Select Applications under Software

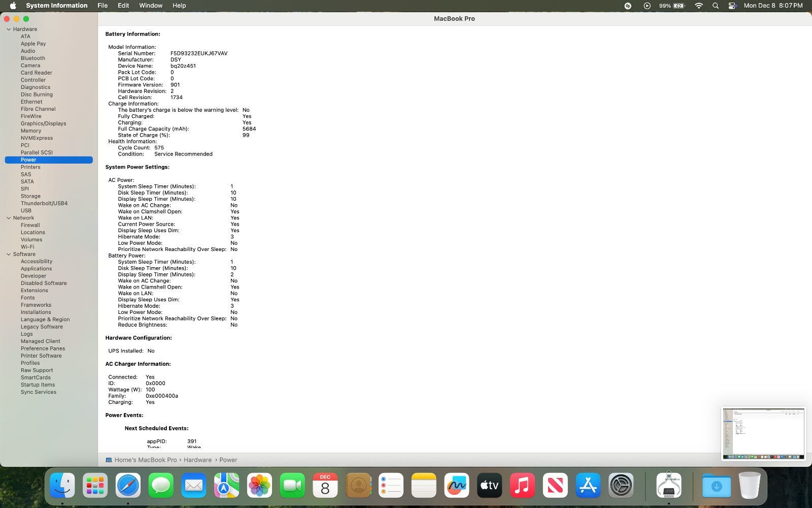(x=36, y=269)
